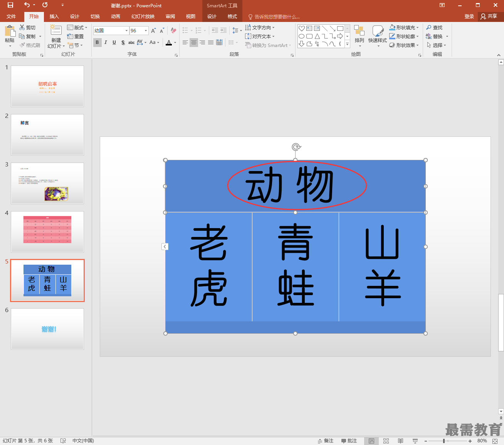Switch to the Transitions (切换) tab
This screenshot has width=504, height=445.
[95, 17]
